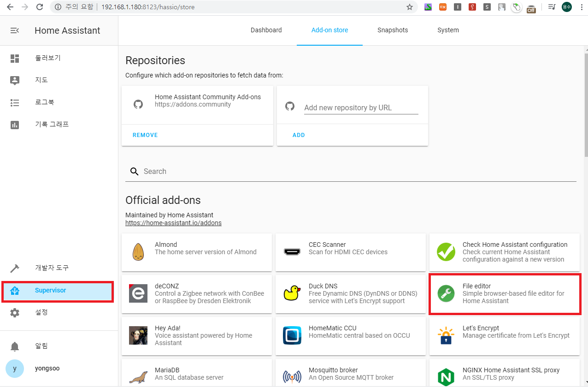Click the ADD repository button
The height and width of the screenshot is (388, 588).
click(x=299, y=135)
